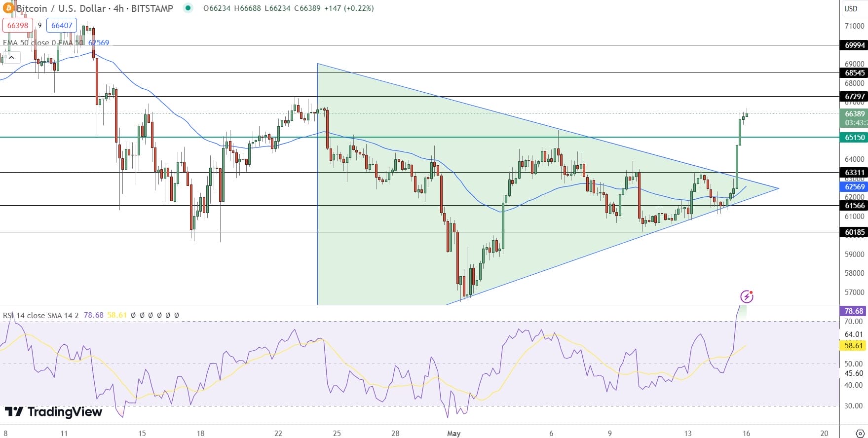Click the 66407 buy price button
The width and height of the screenshot is (868, 438).
point(62,25)
